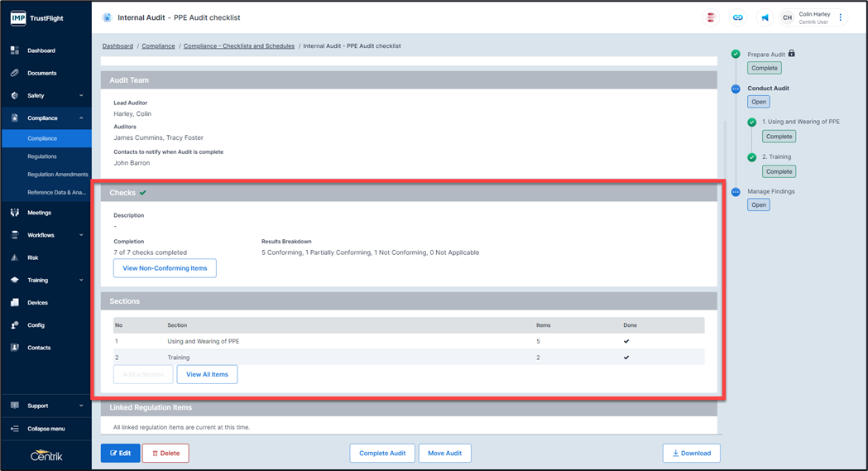Click the blue link icon in header
The height and width of the screenshot is (471, 868).
[737, 17]
